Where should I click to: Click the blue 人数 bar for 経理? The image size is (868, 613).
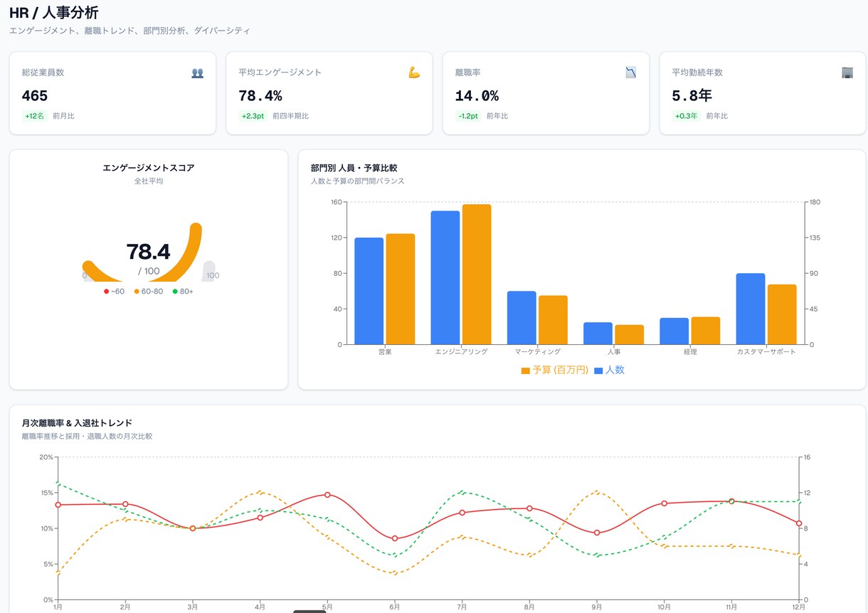coord(674,331)
